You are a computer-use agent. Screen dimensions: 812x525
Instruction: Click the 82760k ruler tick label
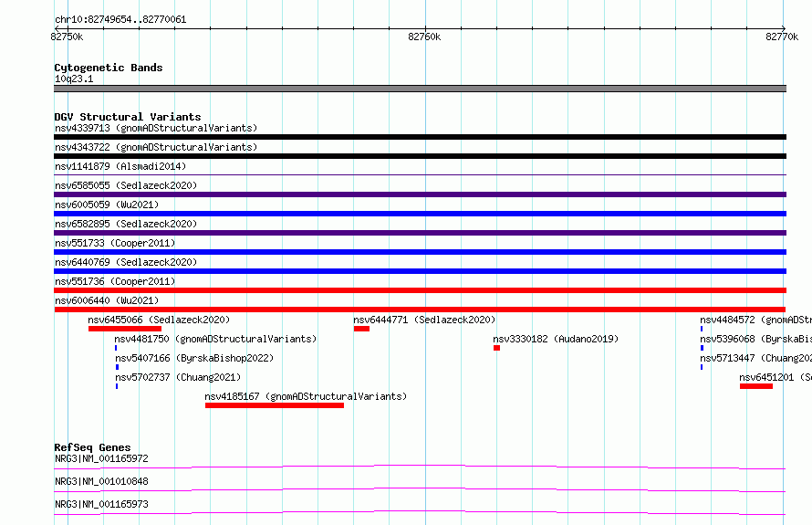click(x=424, y=37)
